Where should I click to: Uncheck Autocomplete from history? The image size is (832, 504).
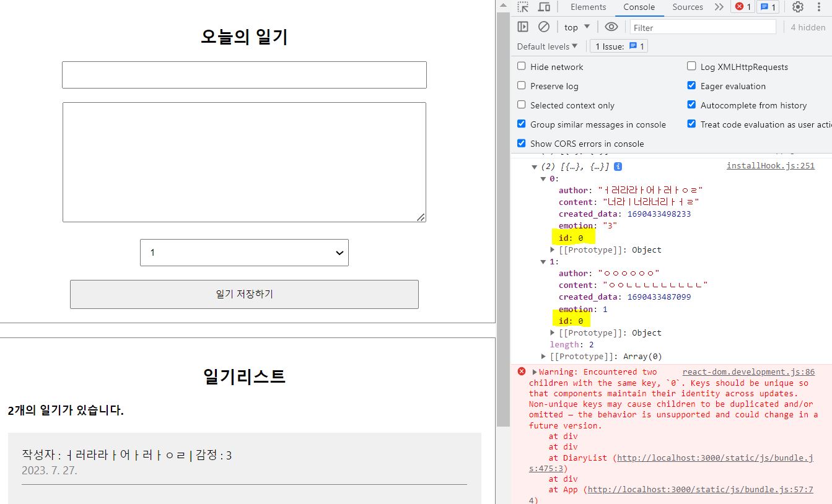coord(691,105)
